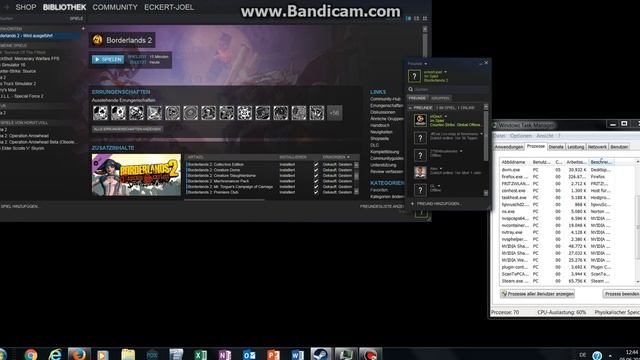Open Excel from the taskbar
This screenshot has width=640, height=360.
pyautogui.click(x=200, y=354)
